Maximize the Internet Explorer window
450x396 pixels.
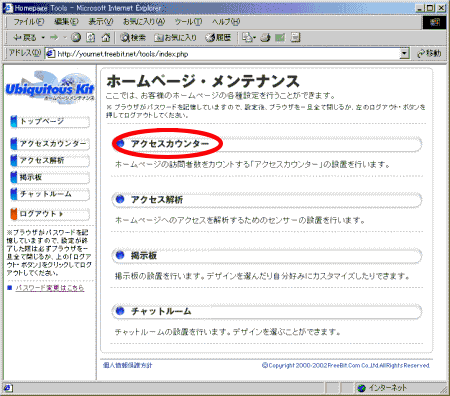430,8
